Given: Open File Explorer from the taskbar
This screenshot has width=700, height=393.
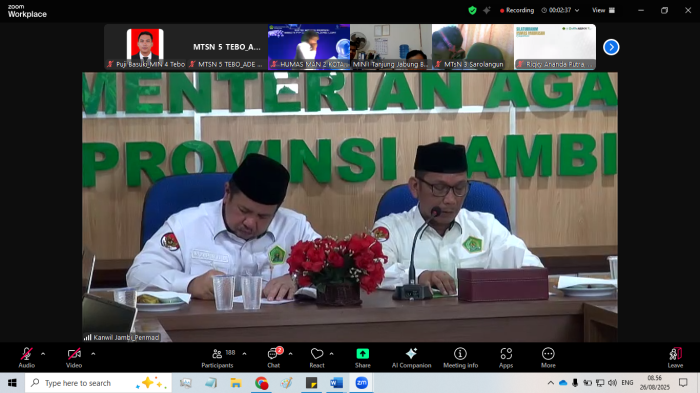Looking at the screenshot, I should (236, 383).
